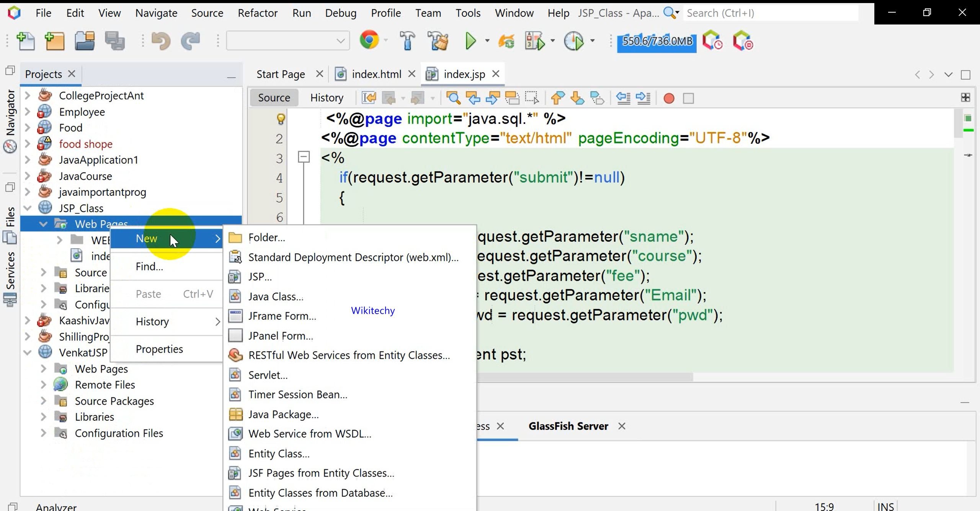Toggle code fold on line 3
The image size is (980, 511).
coord(304,157)
